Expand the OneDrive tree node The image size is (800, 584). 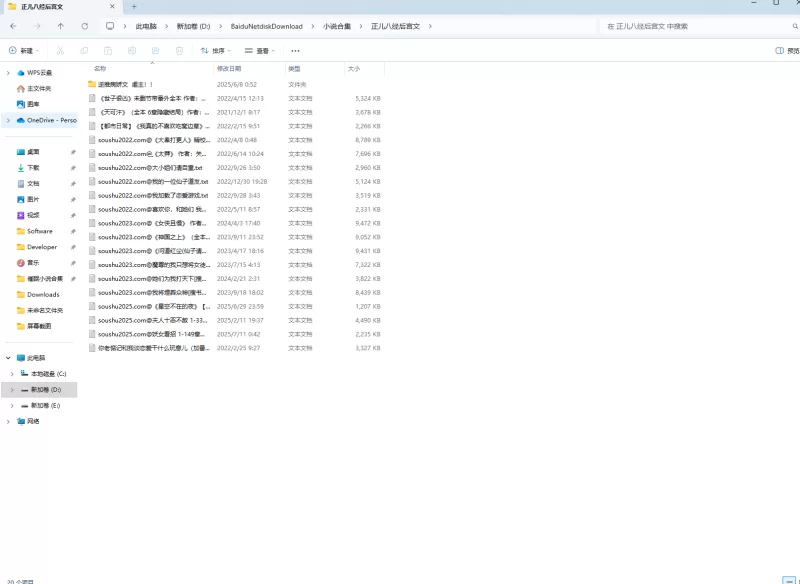point(8,120)
